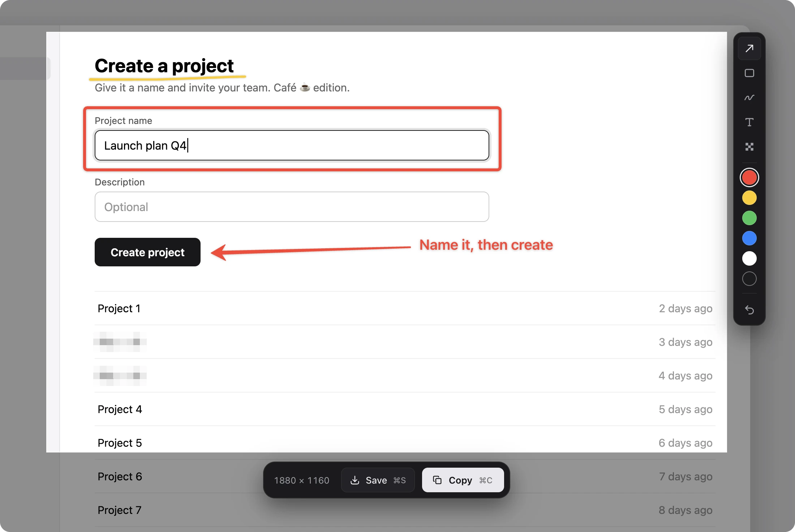
Task: Click the '2 days ago' timestamp
Action: click(686, 308)
